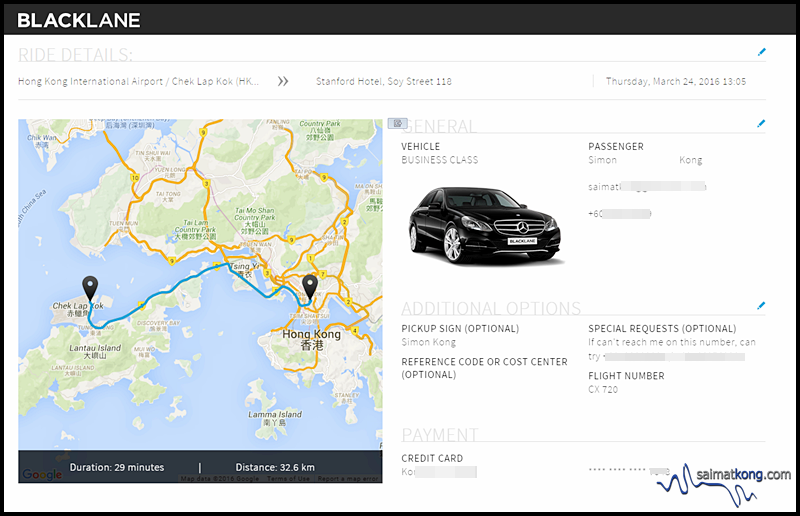This screenshot has width=800, height=516.
Task: Click the Tai Mo Shan Country Park map label
Action: 255,220
